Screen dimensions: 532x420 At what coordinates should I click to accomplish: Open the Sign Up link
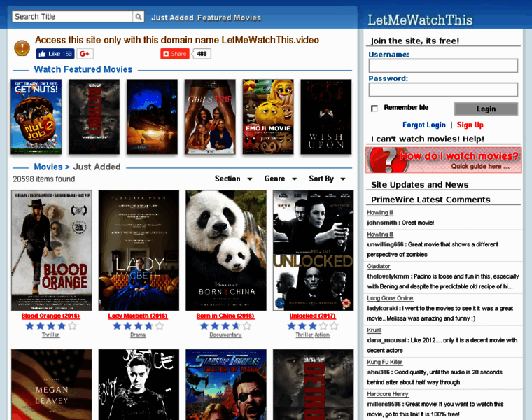[470, 125]
